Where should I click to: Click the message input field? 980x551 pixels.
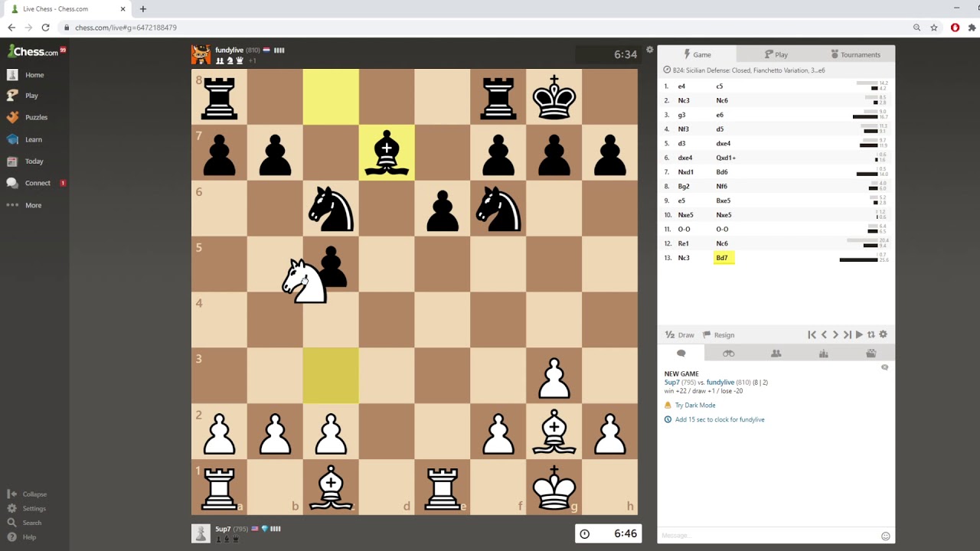pyautogui.click(x=768, y=536)
